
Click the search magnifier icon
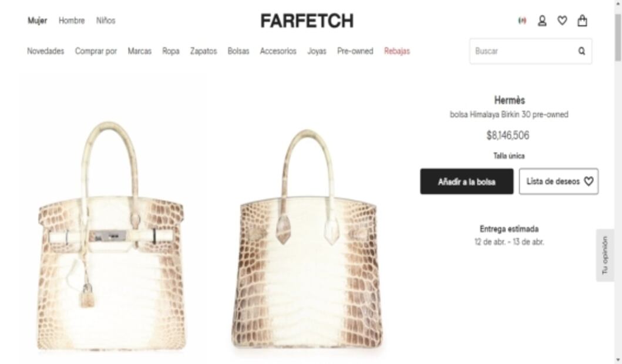pyautogui.click(x=581, y=51)
